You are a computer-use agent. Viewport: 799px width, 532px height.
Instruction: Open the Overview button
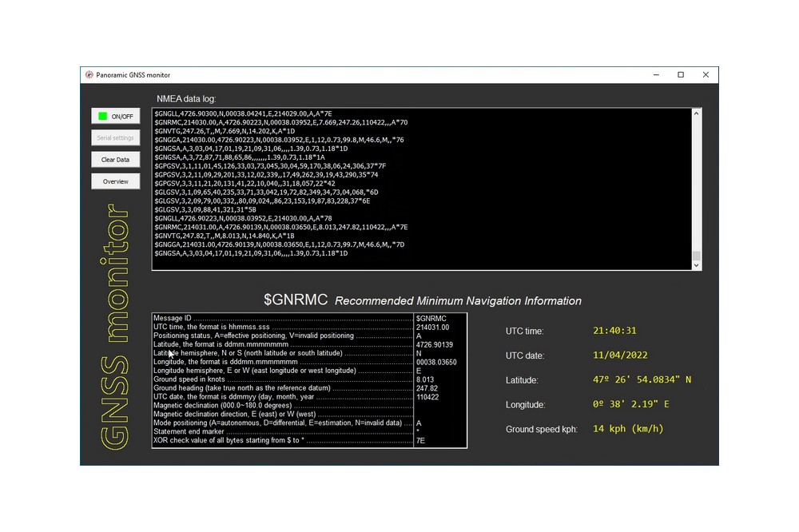(116, 181)
